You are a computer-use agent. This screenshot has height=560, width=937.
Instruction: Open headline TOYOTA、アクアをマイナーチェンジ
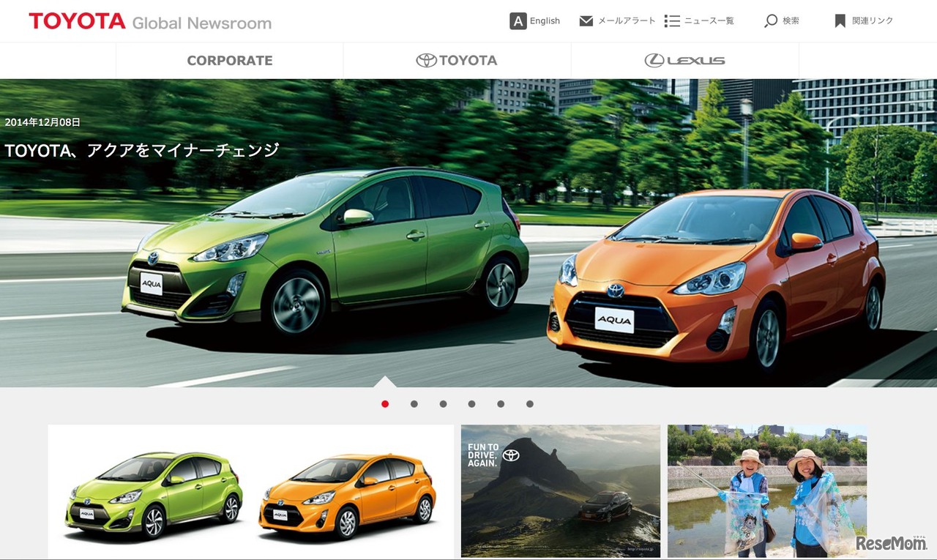coord(142,151)
